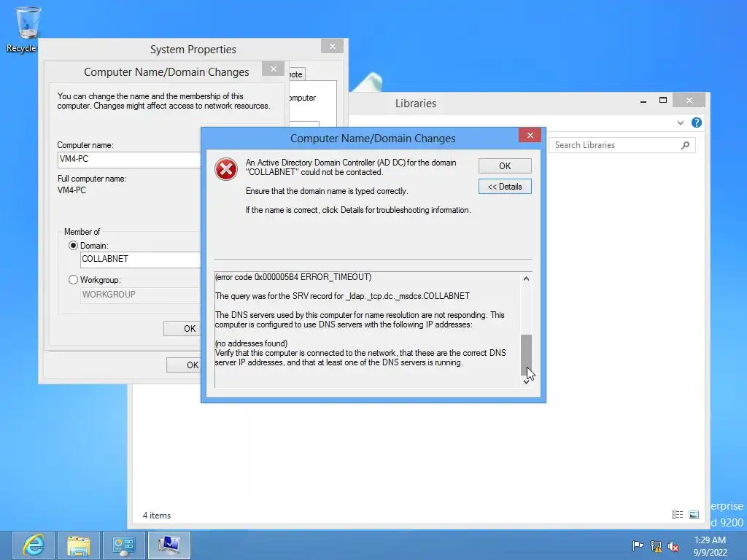Open Help in the Libraries window
Screen dimensions: 747x560
coord(696,122)
